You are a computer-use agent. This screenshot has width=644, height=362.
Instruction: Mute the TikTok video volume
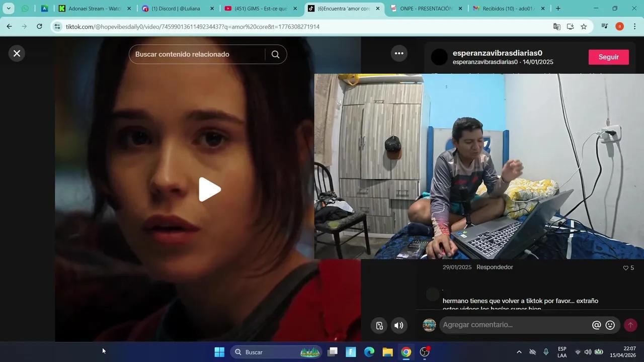[x=398, y=325]
